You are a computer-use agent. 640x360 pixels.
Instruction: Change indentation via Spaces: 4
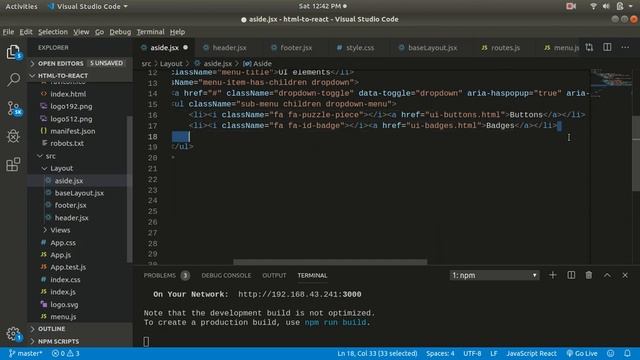pyautogui.click(x=440, y=353)
